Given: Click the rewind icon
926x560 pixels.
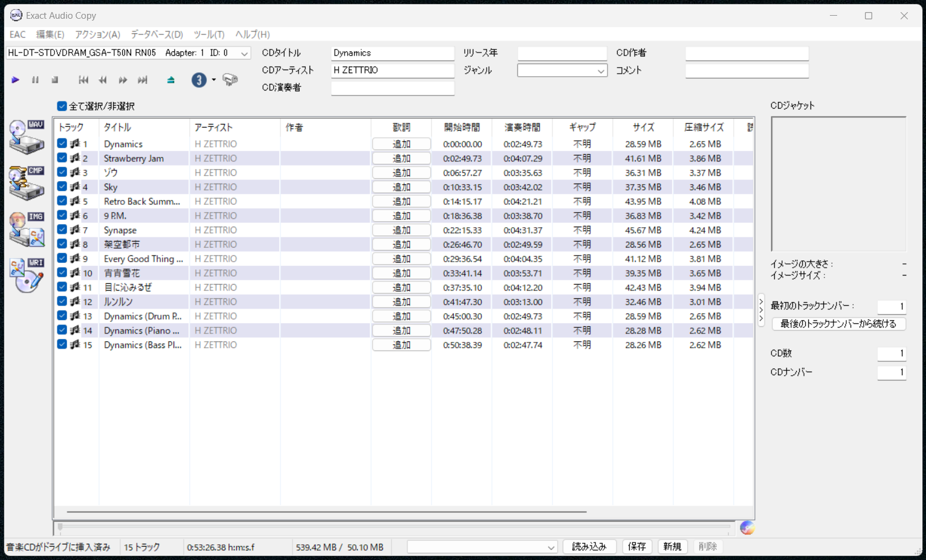Looking at the screenshot, I should [103, 80].
